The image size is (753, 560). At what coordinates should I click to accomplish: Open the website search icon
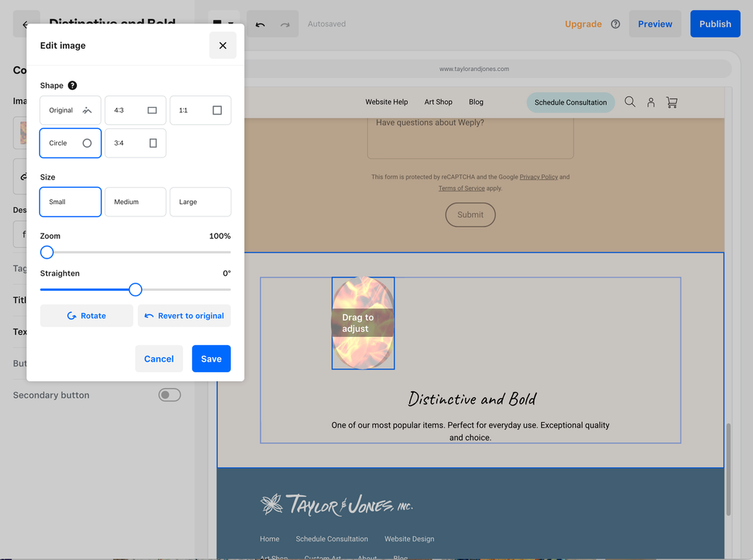[x=629, y=103]
